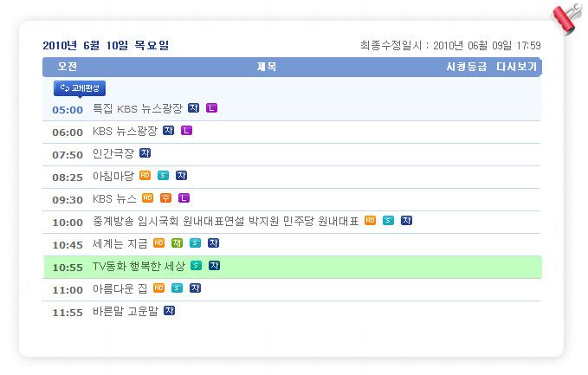The width and height of the screenshot is (588, 375).
Task: Click green 재 rerun icon by 세계는 지금
Action: [177, 243]
